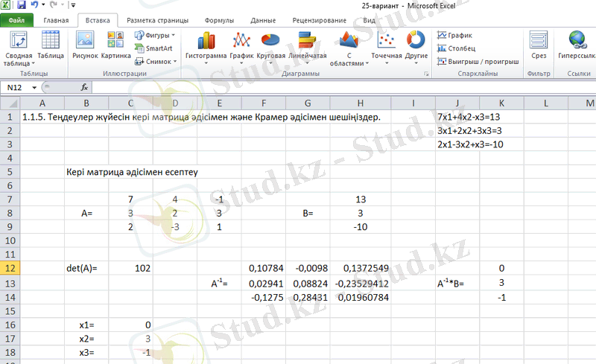
Task: Select the det(A)= label cell
Action: 86,268
